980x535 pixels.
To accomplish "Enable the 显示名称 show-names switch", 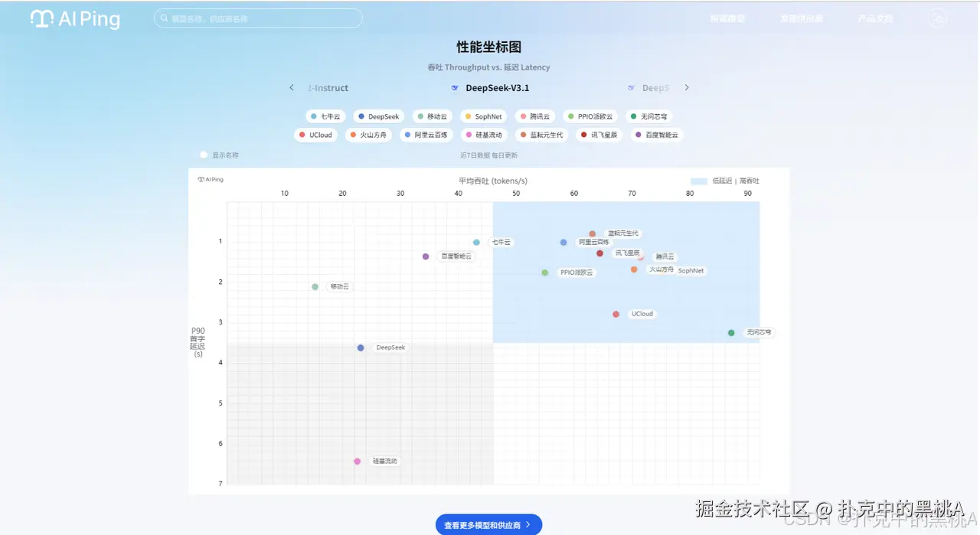I will (x=204, y=155).
